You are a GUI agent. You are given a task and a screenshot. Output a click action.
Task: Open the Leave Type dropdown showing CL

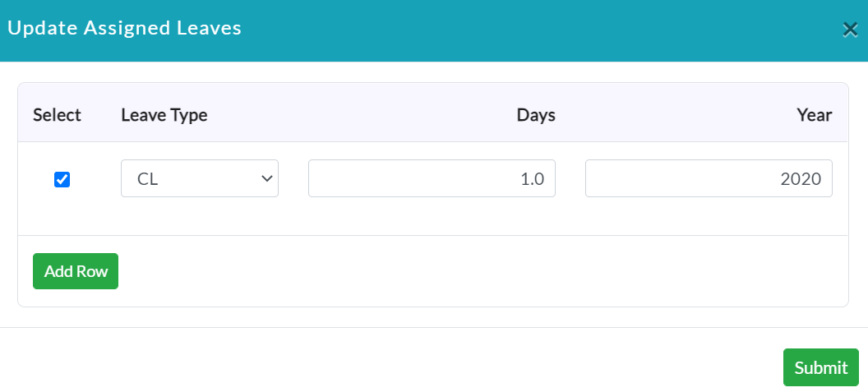point(200,178)
